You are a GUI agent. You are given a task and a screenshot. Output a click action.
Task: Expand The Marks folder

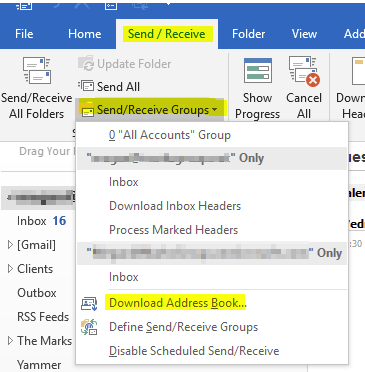click(10, 340)
